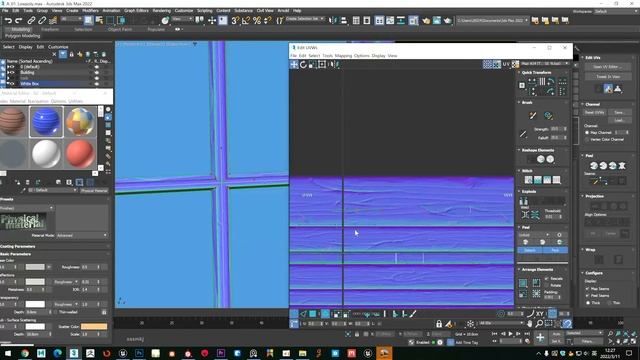Screen dimensions: 640x360
Task: Open texture map dropdown in UV editor
Action: pos(545,64)
